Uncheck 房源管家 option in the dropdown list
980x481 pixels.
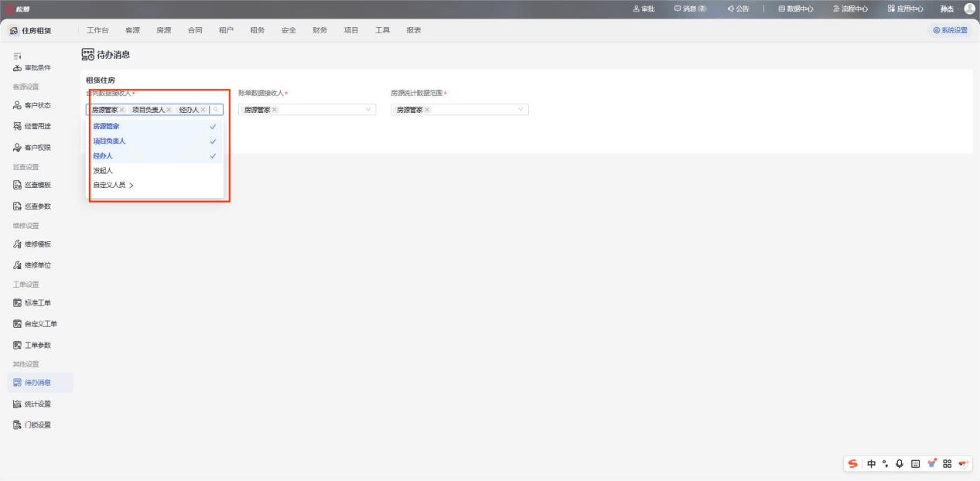tap(155, 126)
